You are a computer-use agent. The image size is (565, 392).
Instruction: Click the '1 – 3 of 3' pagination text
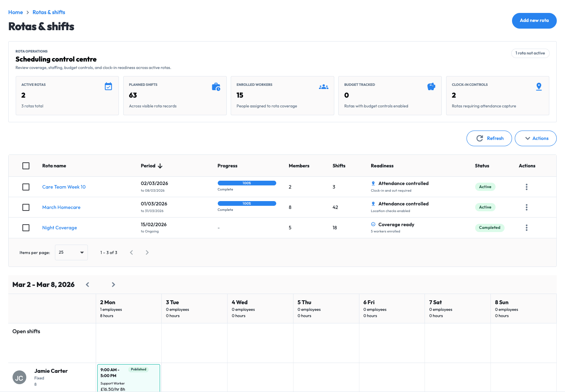pyautogui.click(x=109, y=253)
